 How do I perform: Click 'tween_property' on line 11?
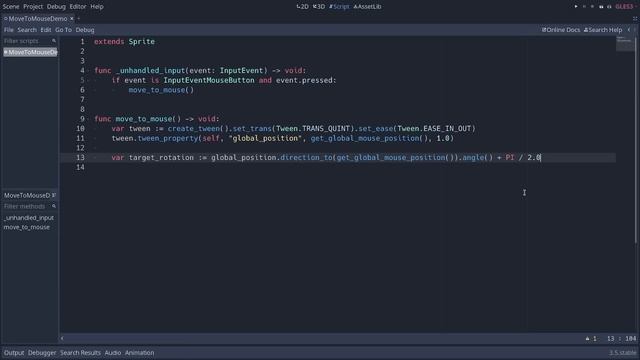168,138
